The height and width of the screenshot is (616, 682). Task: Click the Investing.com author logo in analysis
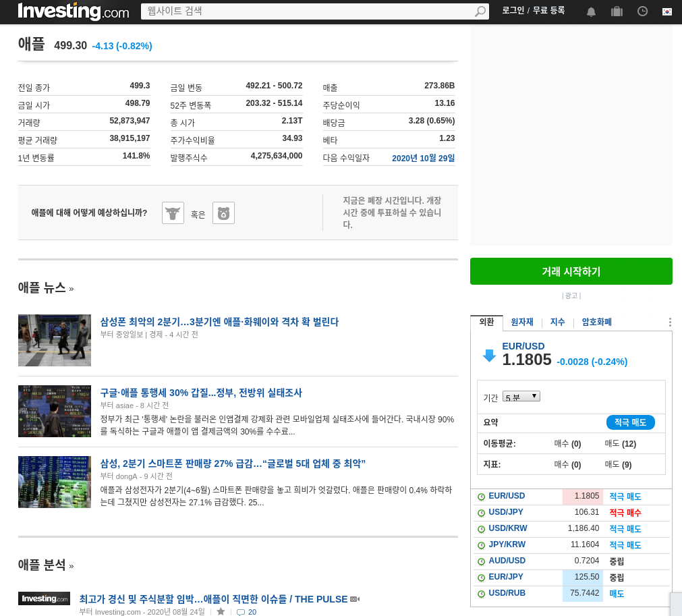point(44,598)
